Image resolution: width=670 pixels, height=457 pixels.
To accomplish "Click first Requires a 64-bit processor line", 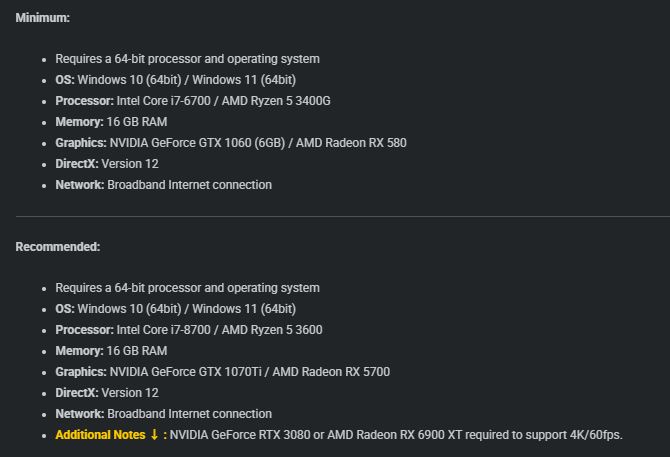I will pyautogui.click(x=187, y=59).
